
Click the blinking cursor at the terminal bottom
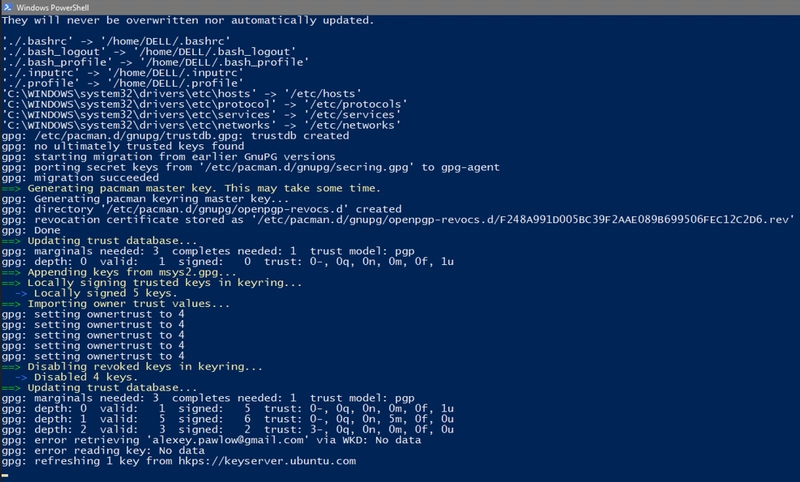[5, 475]
